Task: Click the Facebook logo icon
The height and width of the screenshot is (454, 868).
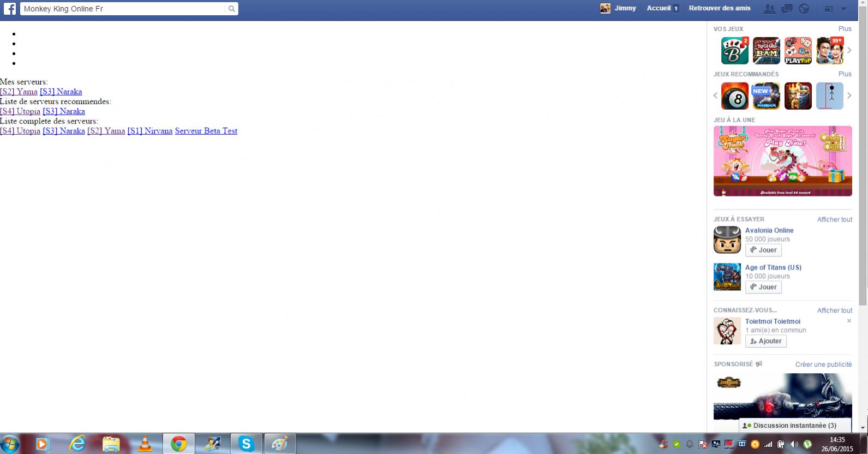Action: tap(10, 9)
